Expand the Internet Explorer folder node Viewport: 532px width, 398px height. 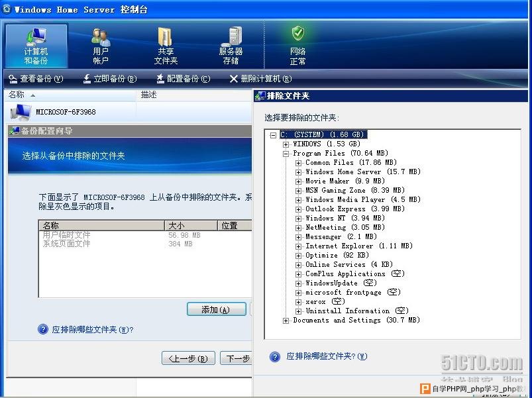tap(298, 246)
